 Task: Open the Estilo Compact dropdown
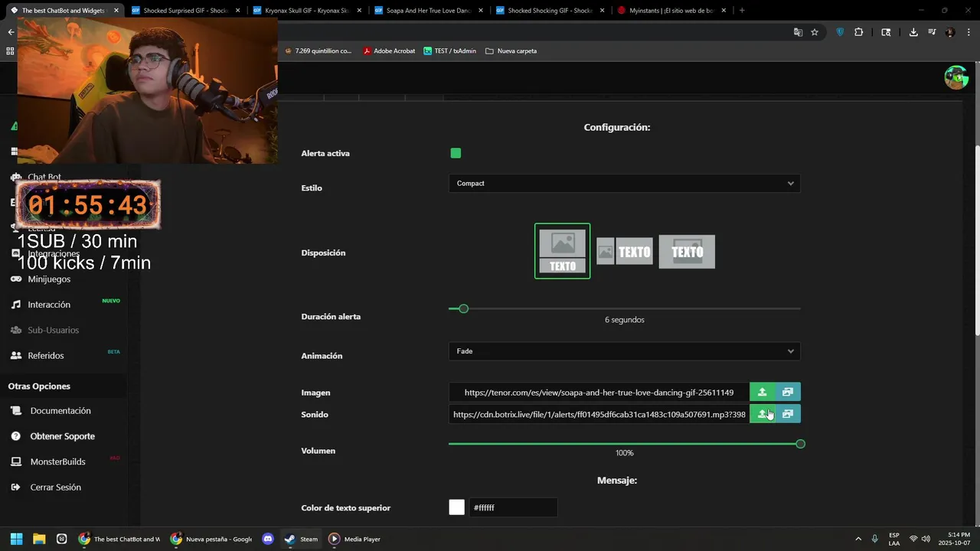[625, 184]
